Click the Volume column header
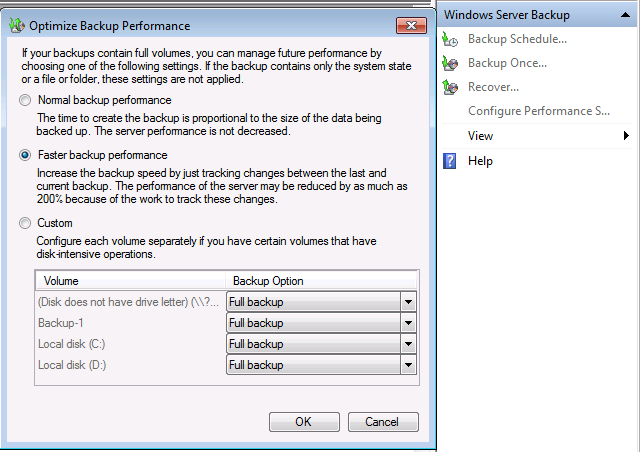Viewport: 640px width, 452px height. [62, 281]
